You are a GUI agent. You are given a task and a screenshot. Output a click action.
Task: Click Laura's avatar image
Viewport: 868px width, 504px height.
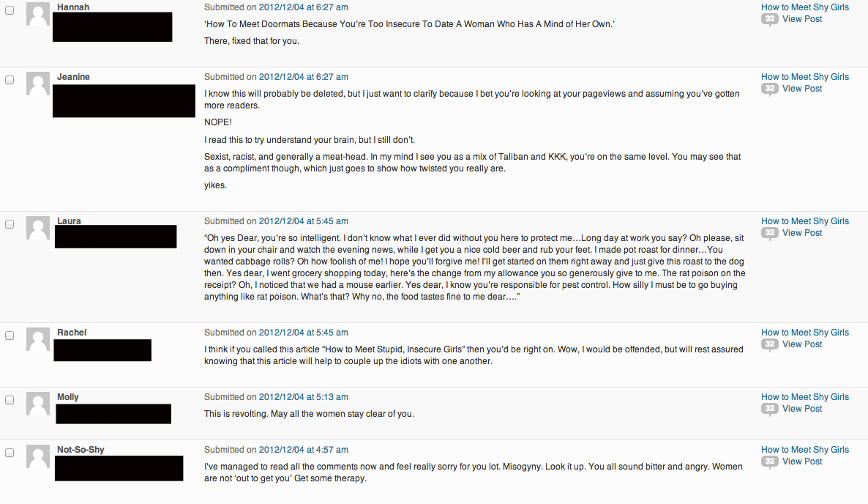pyautogui.click(x=38, y=228)
